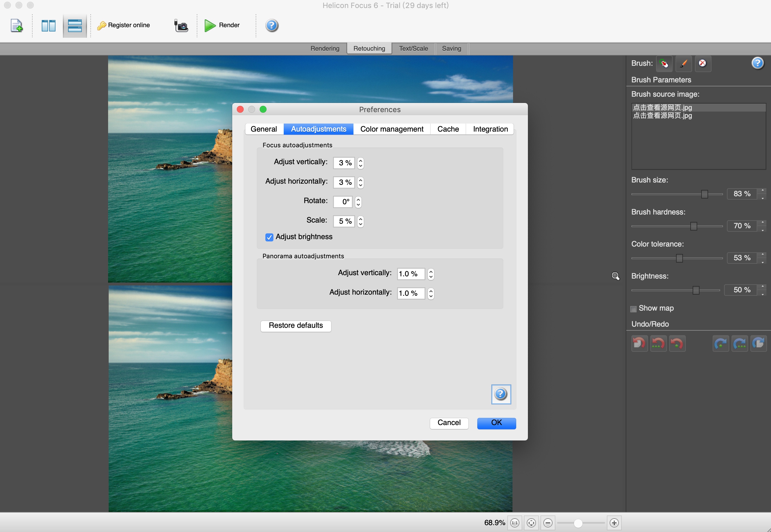Image resolution: width=771 pixels, height=532 pixels.
Task: Open help from the main toolbar
Action: click(x=272, y=26)
